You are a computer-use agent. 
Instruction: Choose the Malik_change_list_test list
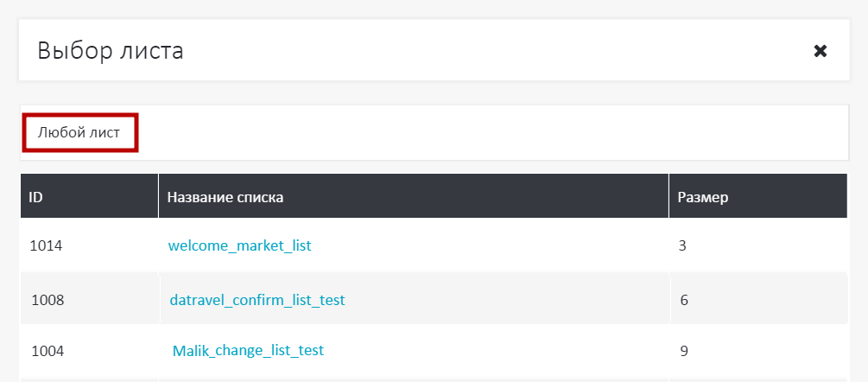[x=248, y=351]
